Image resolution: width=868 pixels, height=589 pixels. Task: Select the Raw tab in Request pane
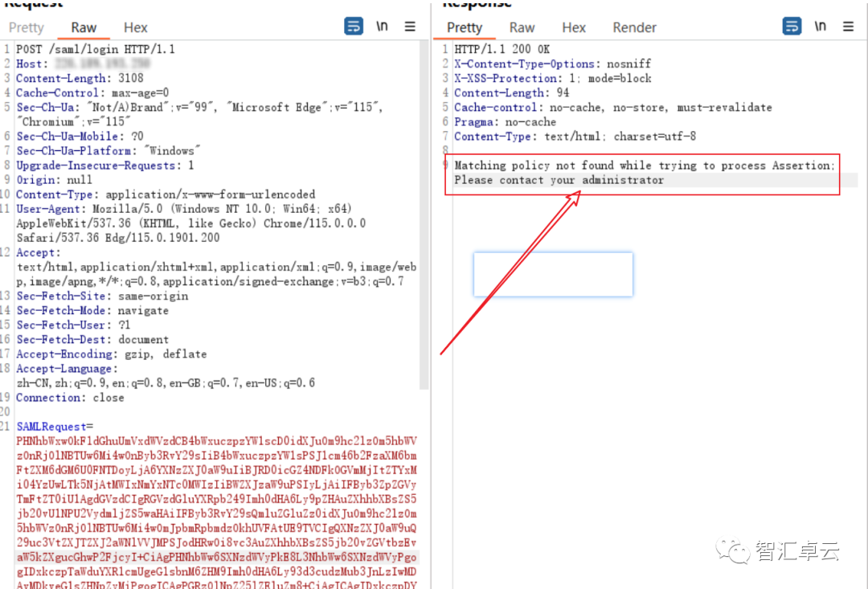[84, 27]
